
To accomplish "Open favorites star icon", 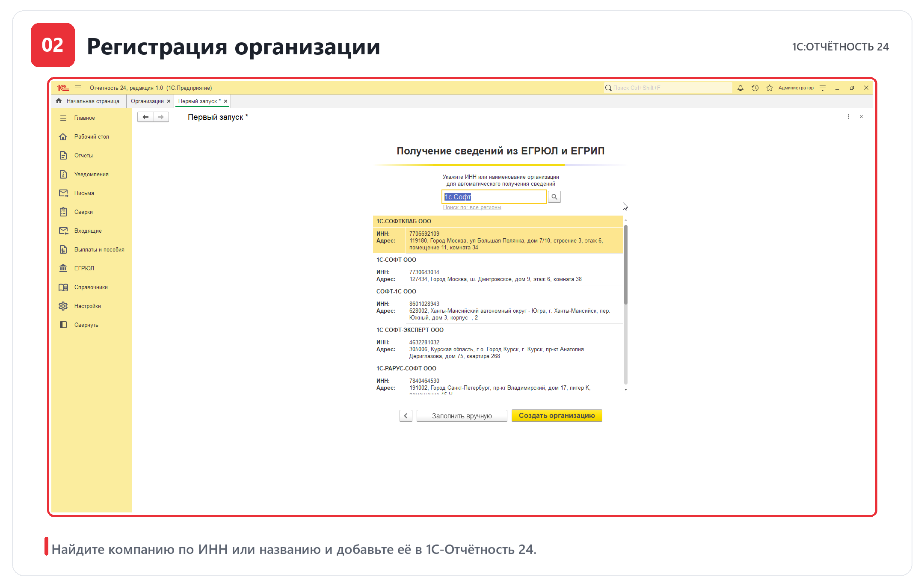I will pyautogui.click(x=770, y=88).
